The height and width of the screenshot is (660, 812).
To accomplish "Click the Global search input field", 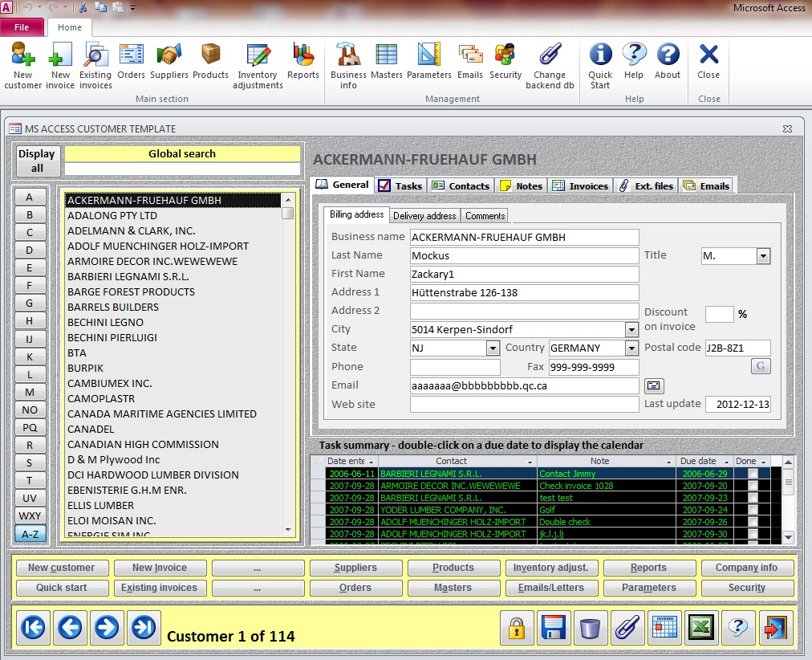I will coord(182,169).
